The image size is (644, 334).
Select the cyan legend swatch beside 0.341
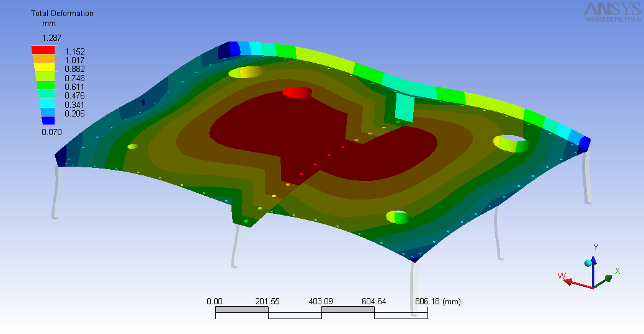(47, 103)
